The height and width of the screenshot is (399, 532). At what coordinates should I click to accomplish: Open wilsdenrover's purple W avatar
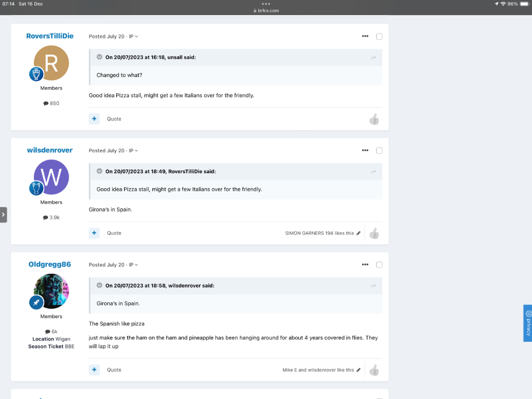tap(51, 177)
